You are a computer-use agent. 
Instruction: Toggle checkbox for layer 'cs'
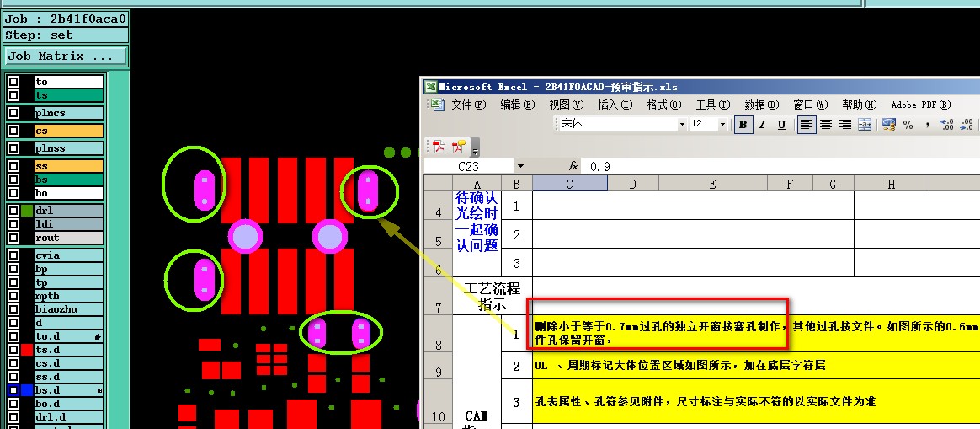point(13,131)
